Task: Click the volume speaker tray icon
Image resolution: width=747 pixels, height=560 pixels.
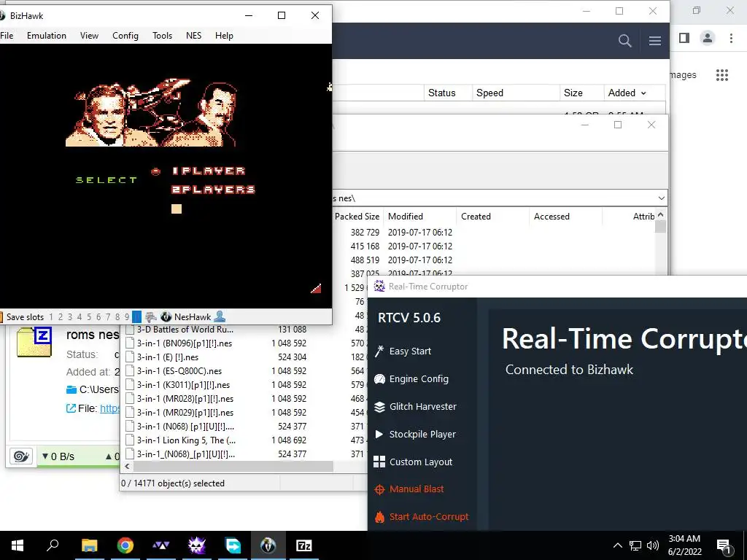Action: point(653,545)
